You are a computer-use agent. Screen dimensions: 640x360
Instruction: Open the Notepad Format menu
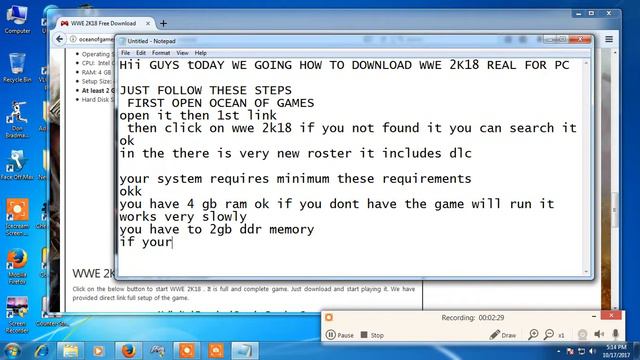(161, 53)
